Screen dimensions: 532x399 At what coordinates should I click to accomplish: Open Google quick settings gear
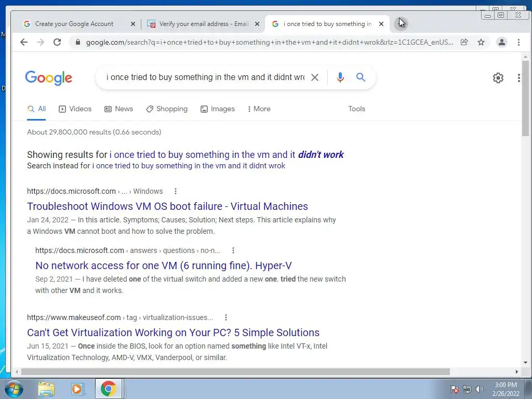click(498, 78)
